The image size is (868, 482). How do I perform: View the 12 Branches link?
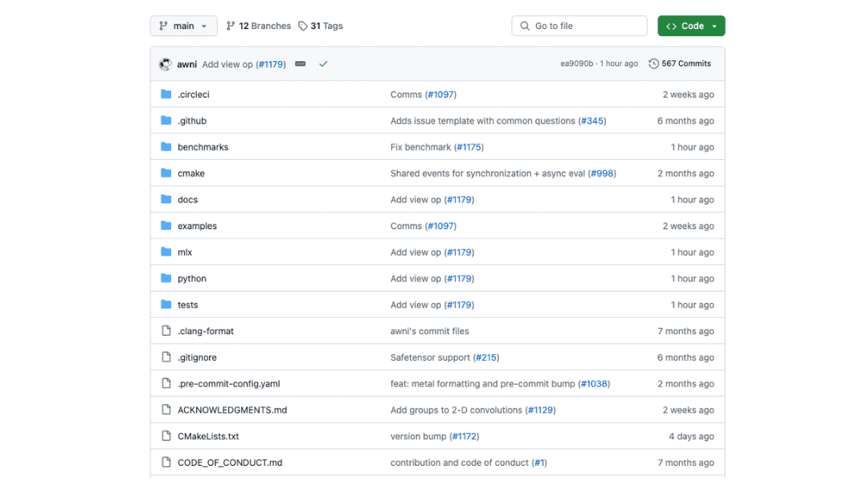point(259,26)
